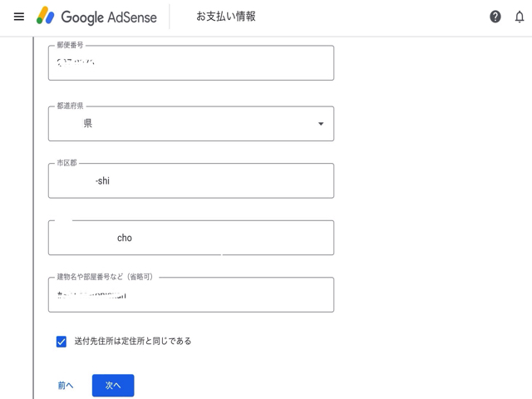Open the hamburger main menu
Viewport: 532px width, 399px height.
click(19, 17)
